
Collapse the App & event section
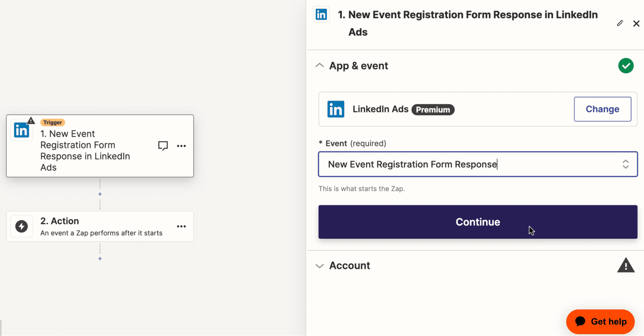click(x=320, y=66)
